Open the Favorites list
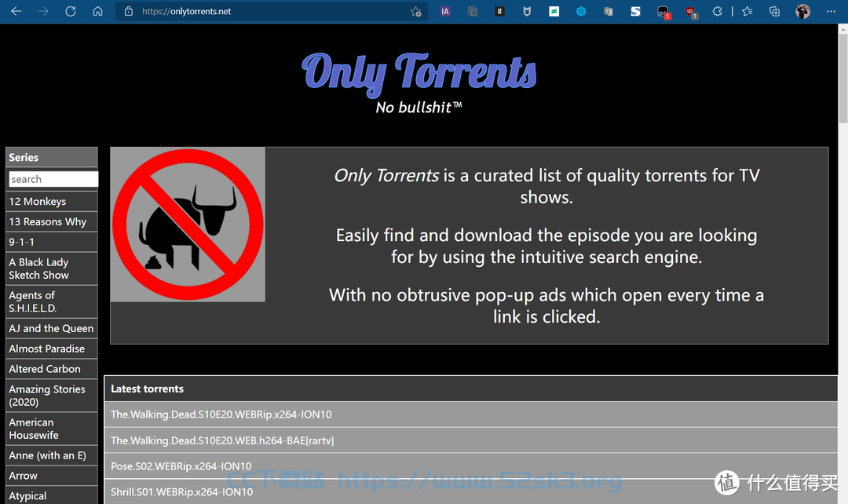 pos(747,11)
